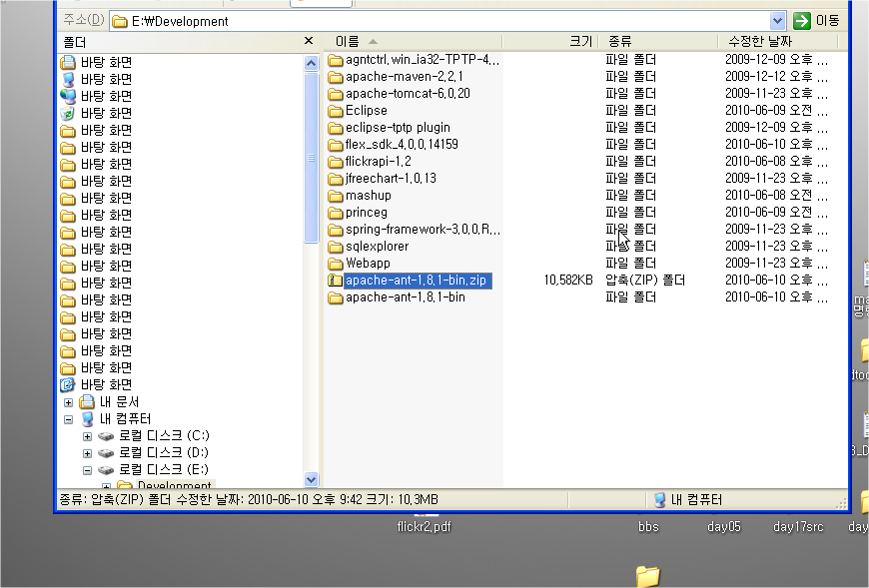869x588 pixels.
Task: Click the 로컬 디스크 (E:) drive icon
Action: click(x=106, y=470)
